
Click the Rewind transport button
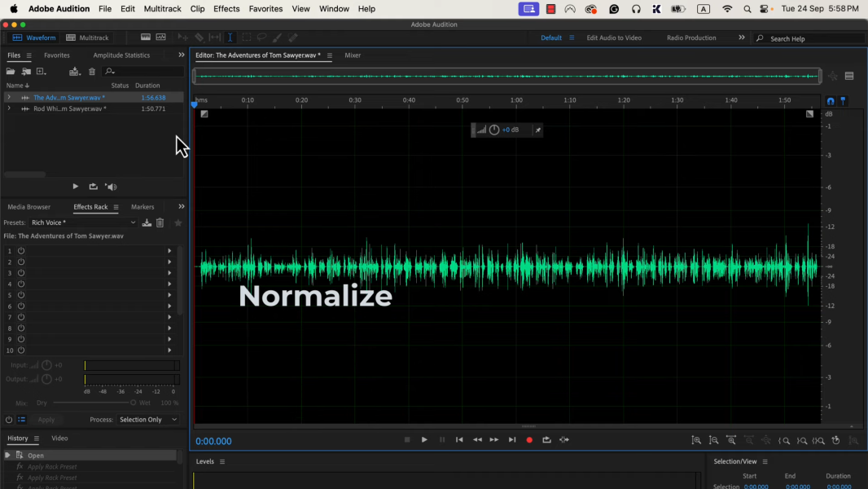477,440
